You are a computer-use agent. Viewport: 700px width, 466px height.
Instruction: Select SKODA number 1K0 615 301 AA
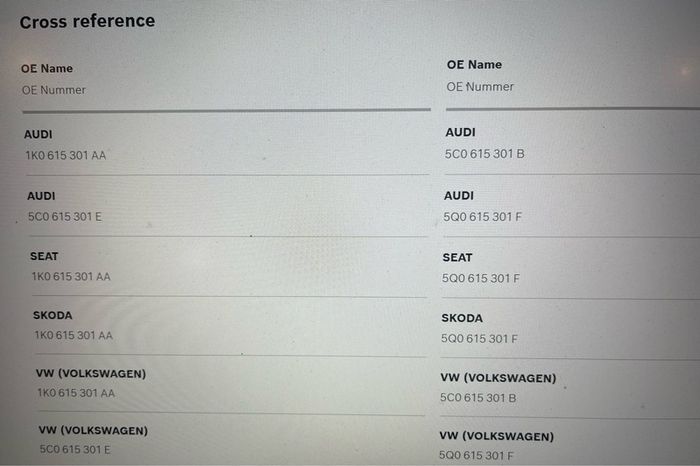[x=74, y=335]
